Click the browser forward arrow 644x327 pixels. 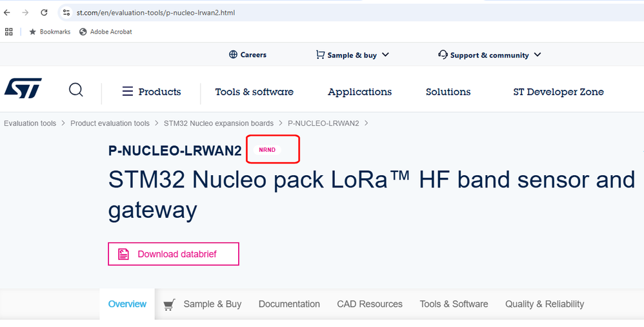(25, 13)
